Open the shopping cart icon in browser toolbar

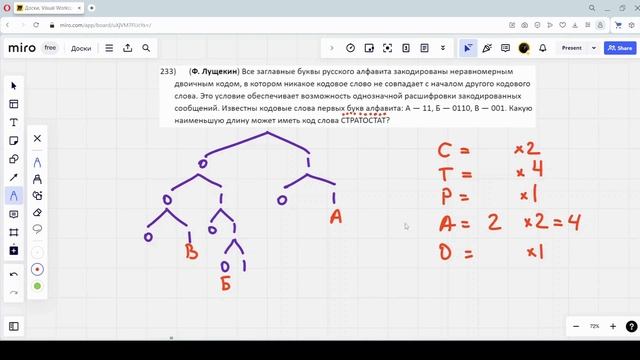pos(618,25)
